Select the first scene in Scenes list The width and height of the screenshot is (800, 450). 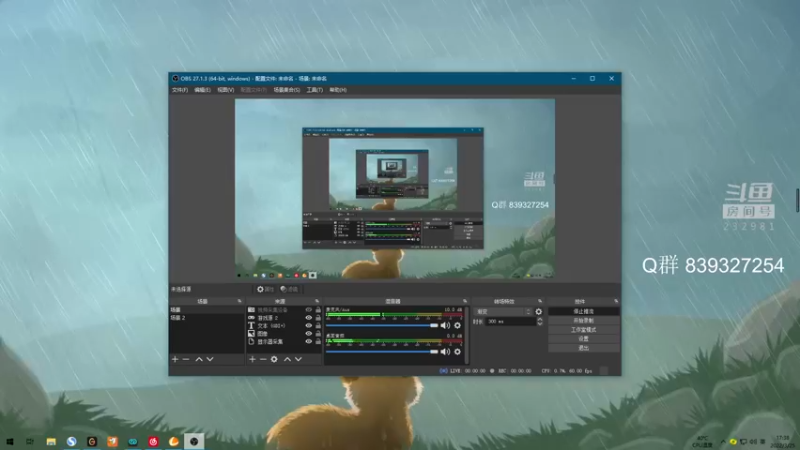click(207, 310)
